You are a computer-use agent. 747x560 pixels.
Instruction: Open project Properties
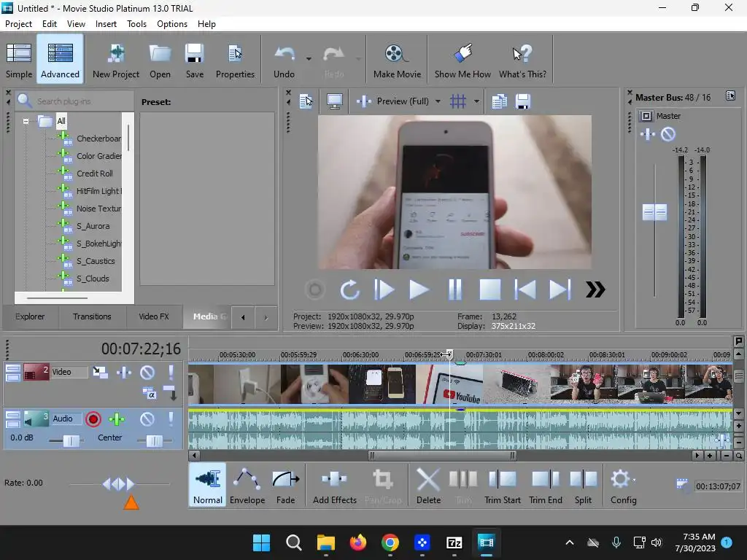(x=235, y=60)
